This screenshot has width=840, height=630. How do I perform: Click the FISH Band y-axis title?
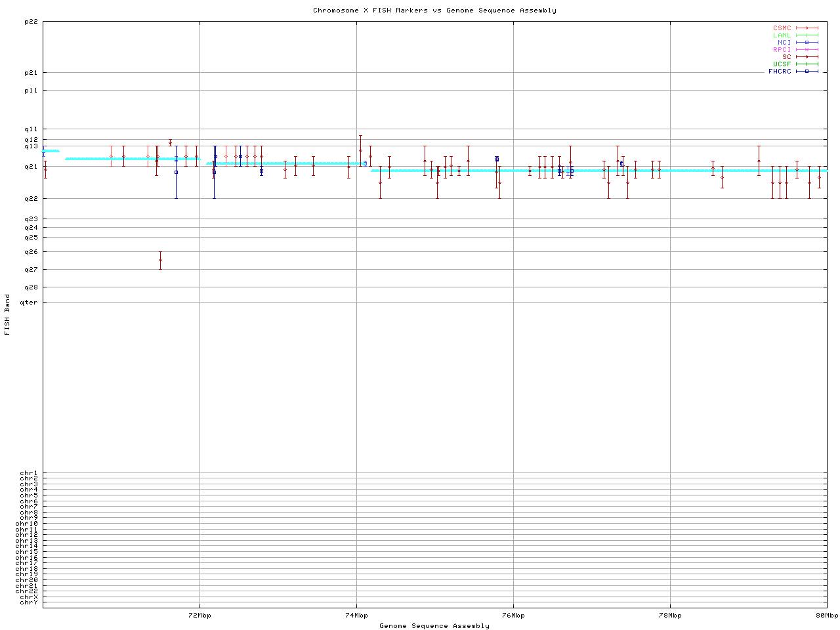[x=7, y=314]
